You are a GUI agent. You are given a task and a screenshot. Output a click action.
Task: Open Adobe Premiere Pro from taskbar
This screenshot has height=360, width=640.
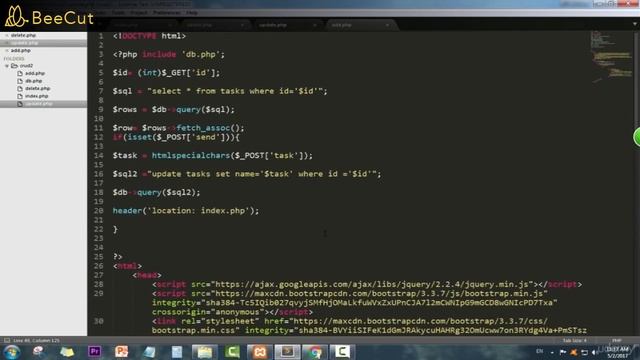pos(94,351)
